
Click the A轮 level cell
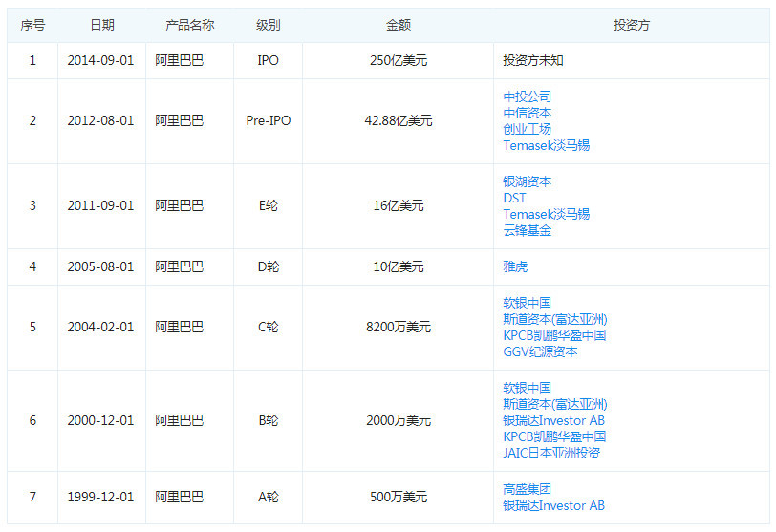point(269,497)
